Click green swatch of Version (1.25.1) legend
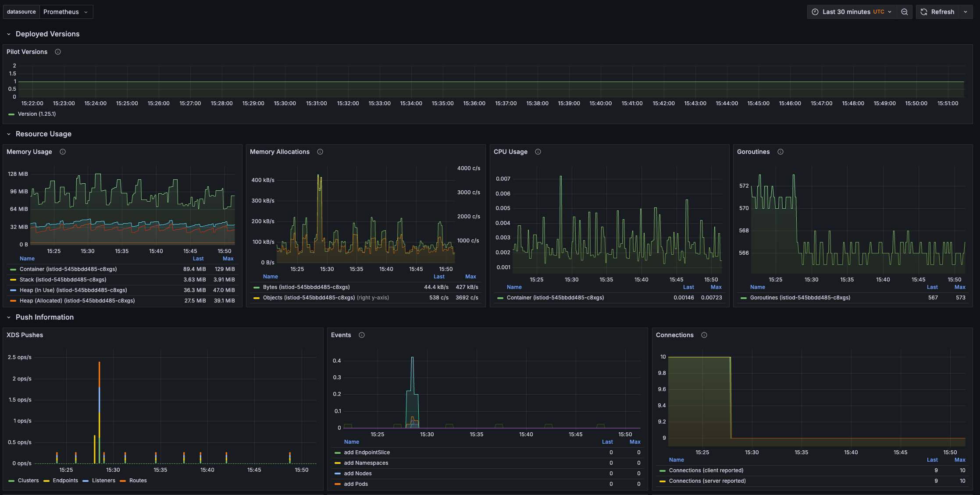Screen dimensions: 980x495 (11, 114)
